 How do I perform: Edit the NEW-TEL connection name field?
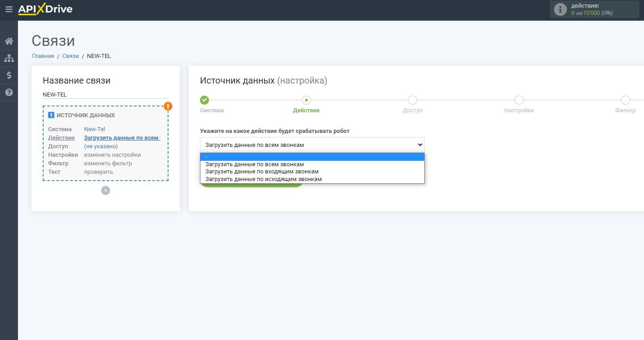click(x=106, y=95)
